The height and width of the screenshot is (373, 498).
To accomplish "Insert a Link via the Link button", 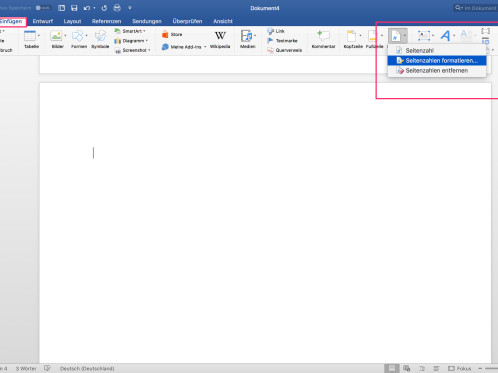I will click(x=276, y=31).
